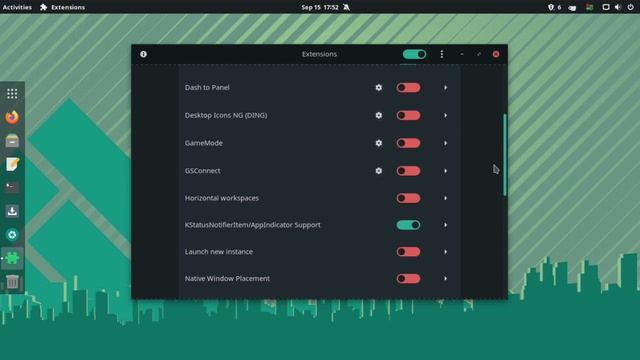Expand the GSConnect row arrow
This screenshot has height=360, width=640.
coord(445,171)
